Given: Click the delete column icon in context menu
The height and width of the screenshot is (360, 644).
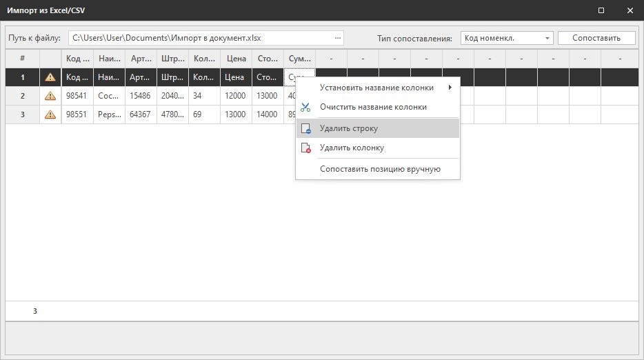Looking at the screenshot, I should 306,148.
